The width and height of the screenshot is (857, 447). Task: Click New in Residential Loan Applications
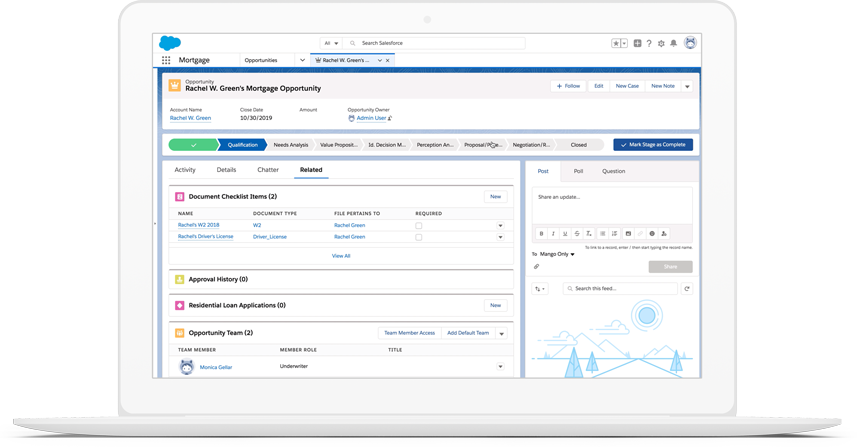pyautogui.click(x=496, y=305)
